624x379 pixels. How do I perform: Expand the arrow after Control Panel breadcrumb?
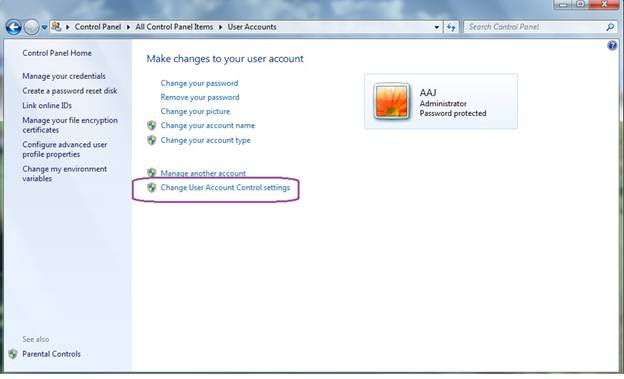(x=128, y=27)
